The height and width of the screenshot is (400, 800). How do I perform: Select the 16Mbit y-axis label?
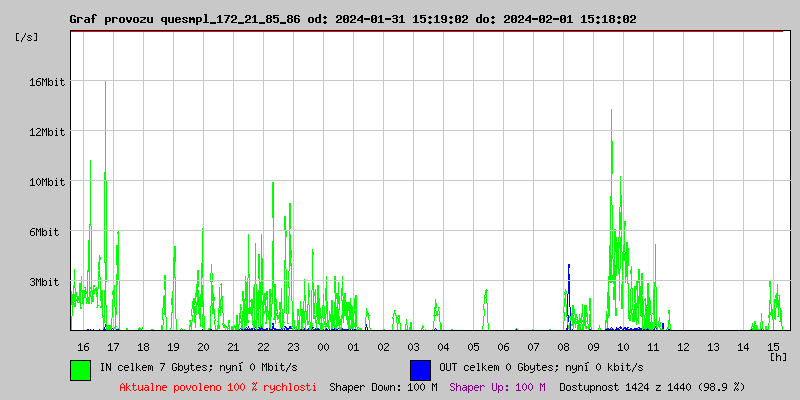47,82
